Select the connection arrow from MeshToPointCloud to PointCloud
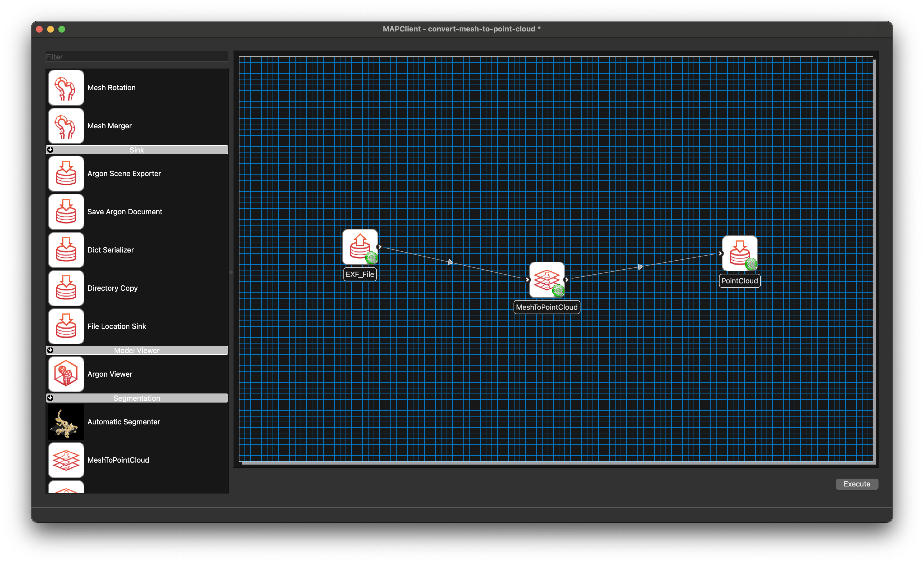Image resolution: width=924 pixels, height=564 pixels. pyautogui.click(x=641, y=267)
